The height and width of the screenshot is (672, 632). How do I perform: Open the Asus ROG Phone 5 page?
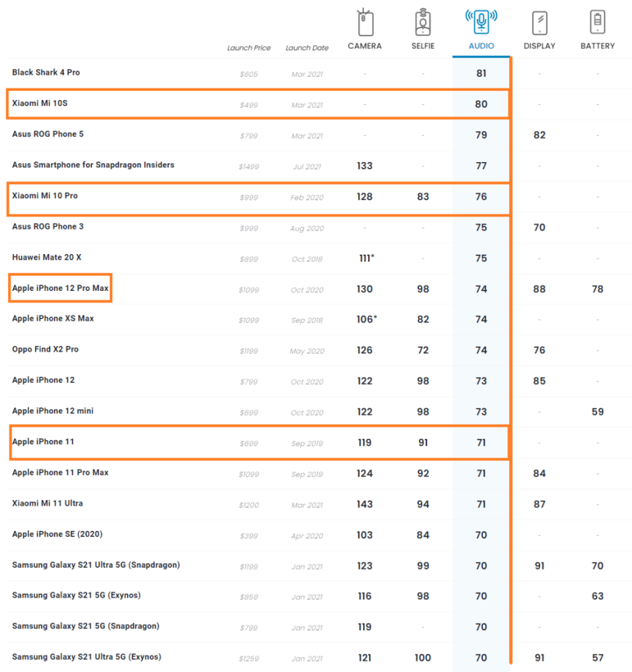[x=48, y=134]
